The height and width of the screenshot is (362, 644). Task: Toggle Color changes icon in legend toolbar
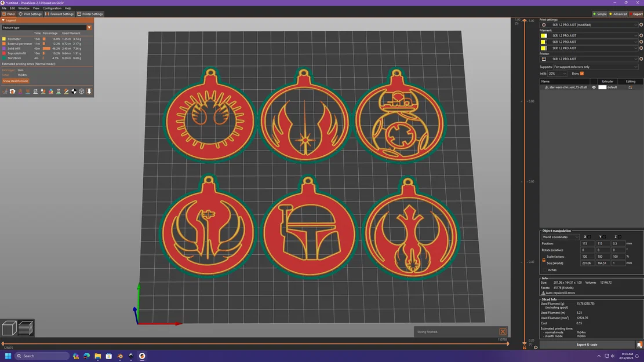(x=51, y=92)
